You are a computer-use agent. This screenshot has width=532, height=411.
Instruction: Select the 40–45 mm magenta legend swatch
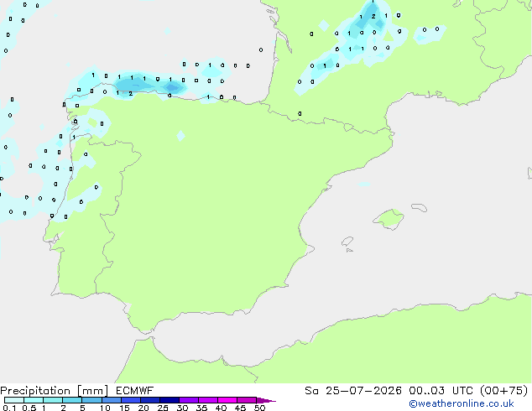point(227,400)
